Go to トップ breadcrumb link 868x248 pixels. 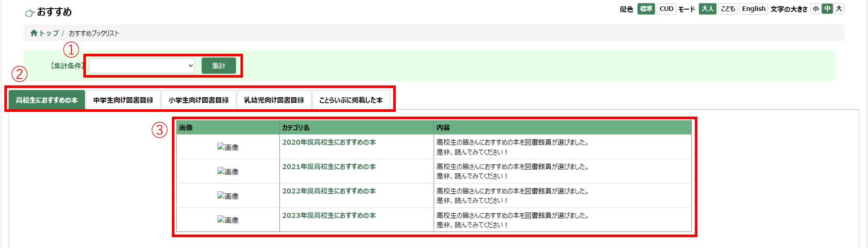(x=49, y=33)
